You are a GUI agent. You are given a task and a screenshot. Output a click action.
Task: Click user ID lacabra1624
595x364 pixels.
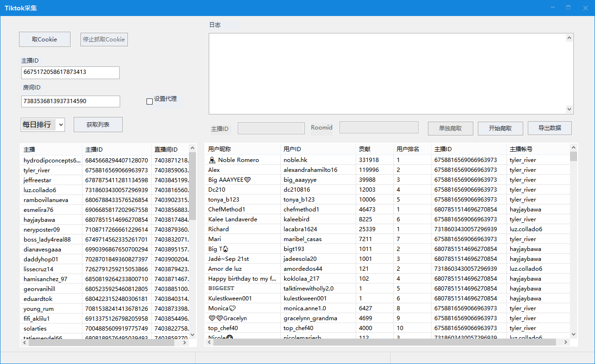tap(300, 229)
